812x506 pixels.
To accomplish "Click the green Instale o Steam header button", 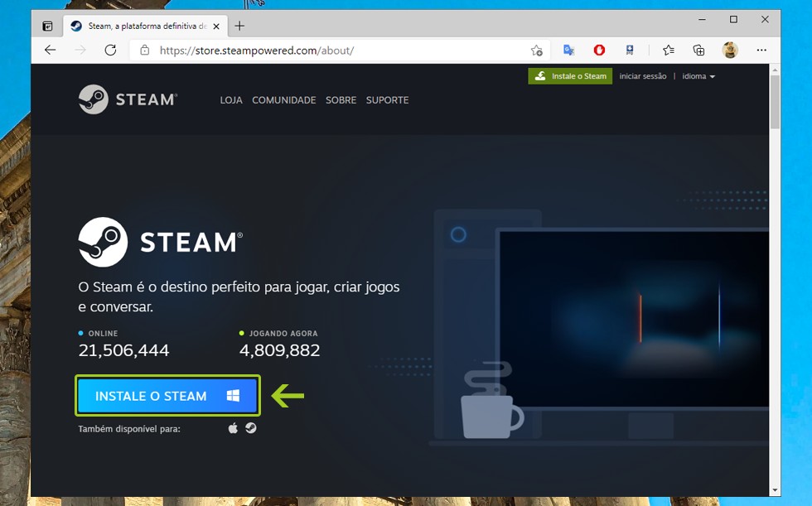I will (570, 76).
